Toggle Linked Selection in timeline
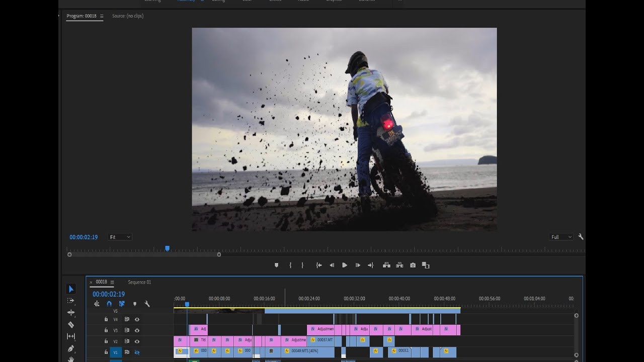This screenshot has width=644, height=362. (122, 304)
